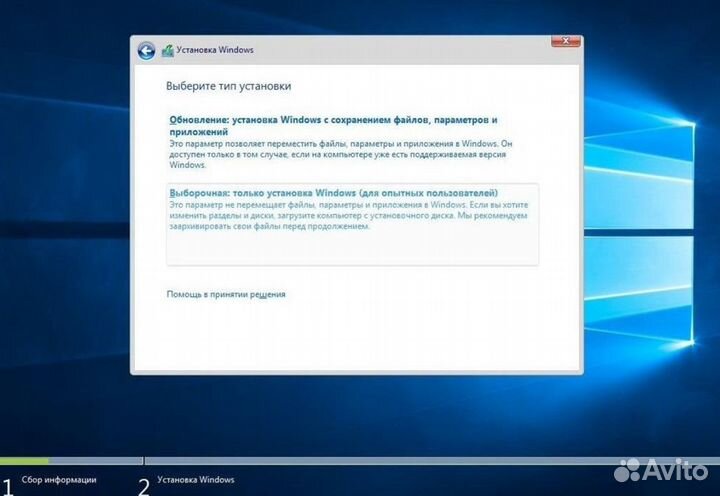720x496 pixels.
Task: Choose Выборочная custom install option
Action: [353, 225]
